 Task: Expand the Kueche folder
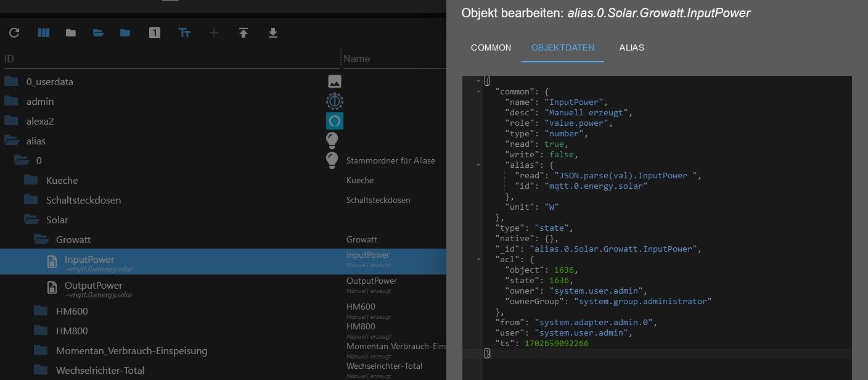tap(31, 180)
